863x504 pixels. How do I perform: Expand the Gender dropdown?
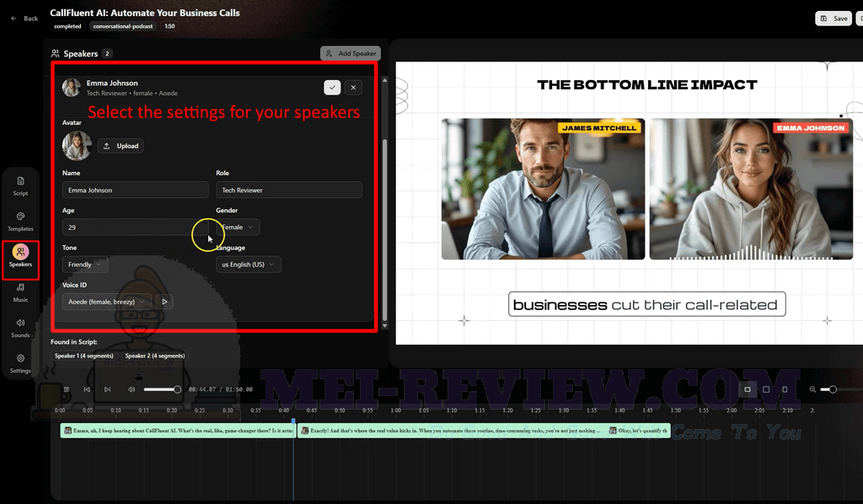239,228
